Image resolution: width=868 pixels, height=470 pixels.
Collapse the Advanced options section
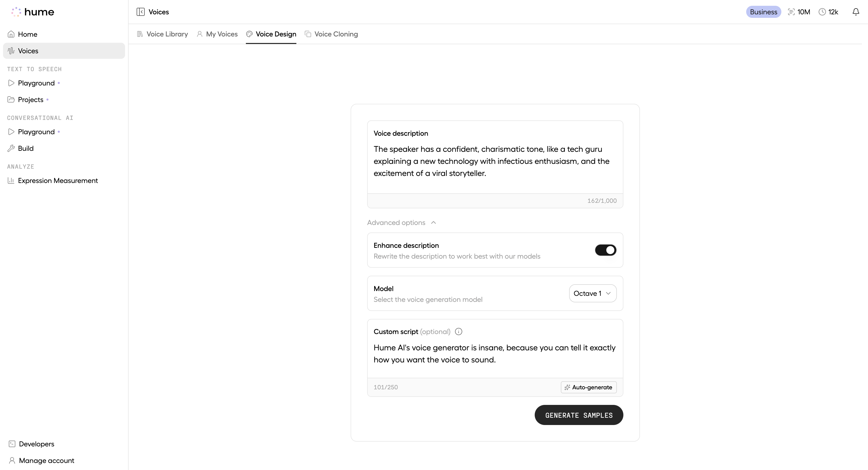401,222
